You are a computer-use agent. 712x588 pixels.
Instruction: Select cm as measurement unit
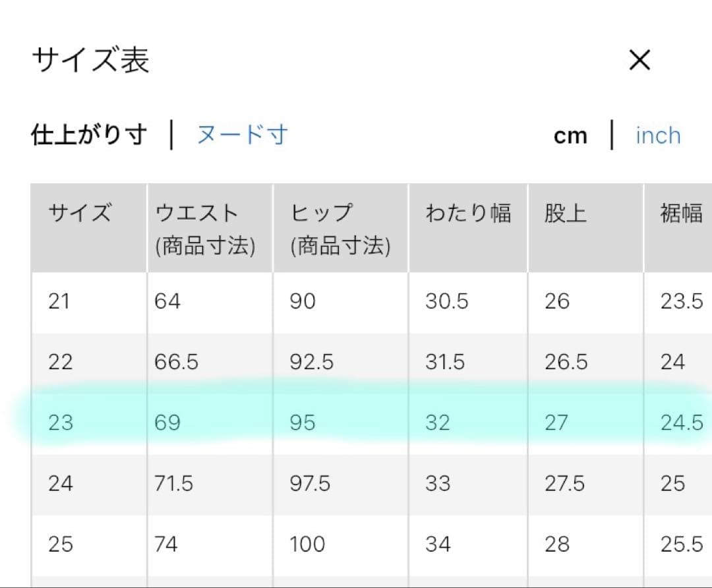pos(570,136)
